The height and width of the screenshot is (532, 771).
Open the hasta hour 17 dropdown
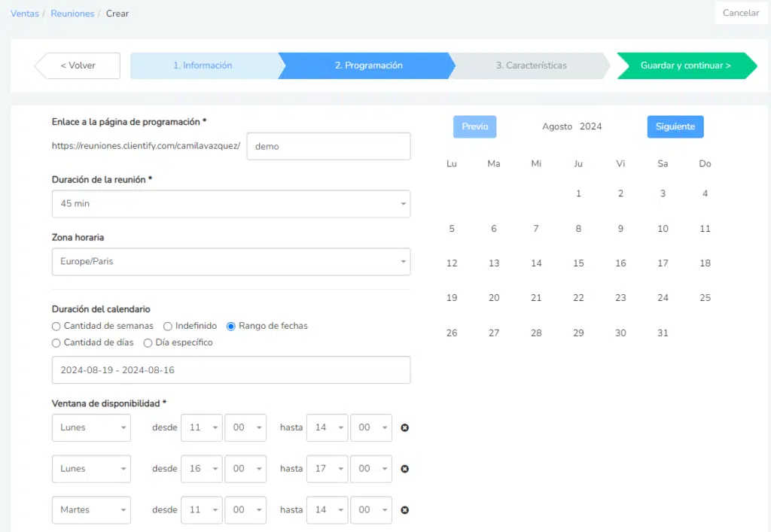(x=327, y=469)
